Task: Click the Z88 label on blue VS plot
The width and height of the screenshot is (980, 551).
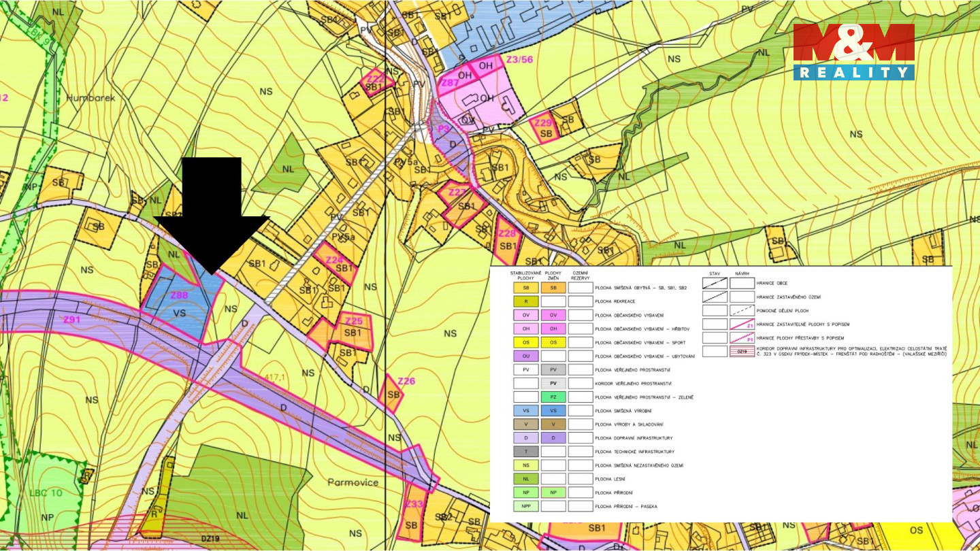Action: coord(179,295)
